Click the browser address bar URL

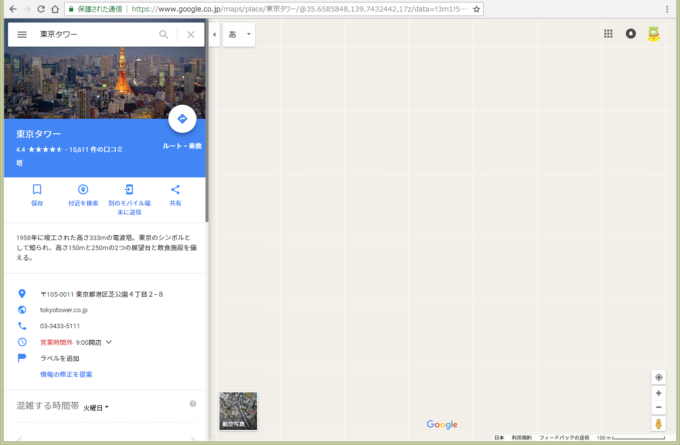[299, 9]
